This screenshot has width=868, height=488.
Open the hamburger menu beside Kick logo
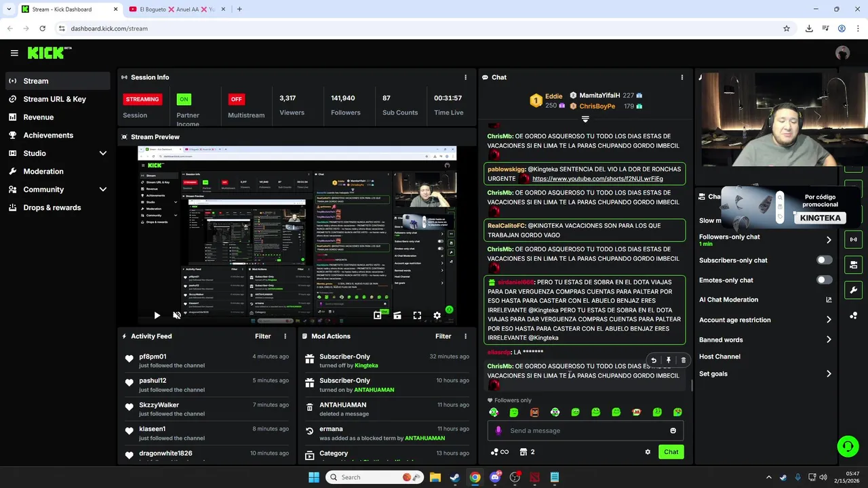pos(14,53)
